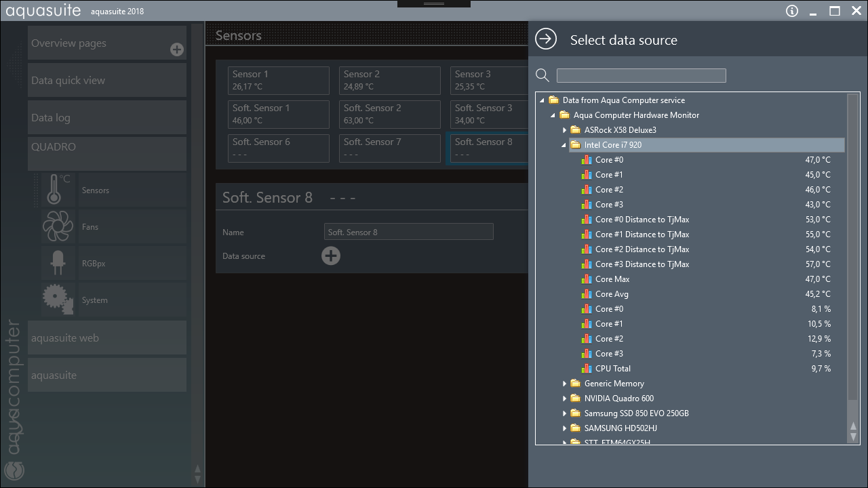
Task: Select the Fans fan icon
Action: [x=58, y=226]
